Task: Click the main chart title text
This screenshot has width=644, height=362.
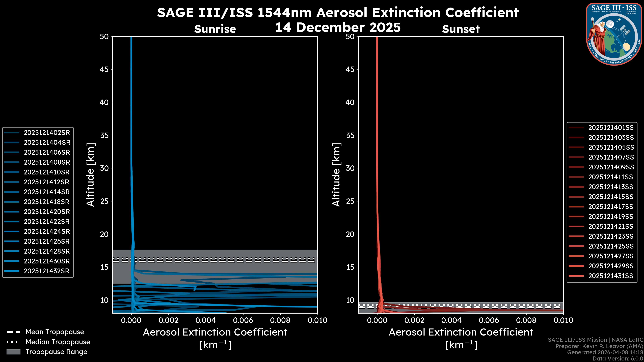Action: pos(338,13)
